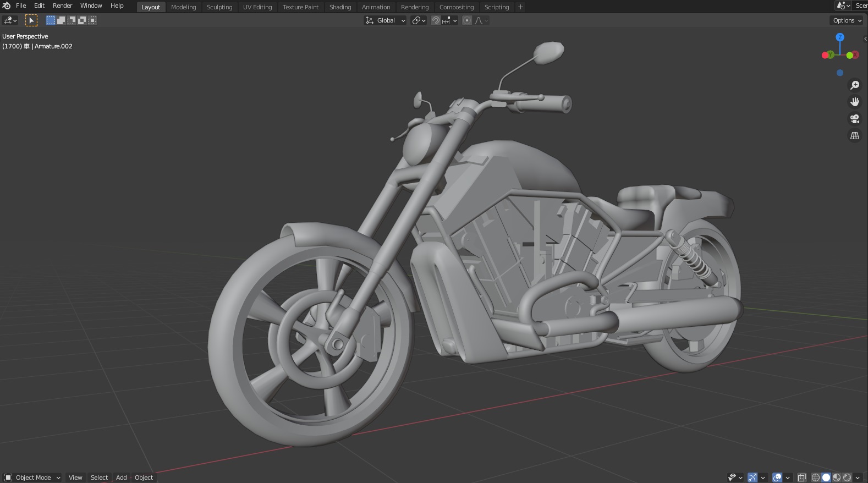Open the Render menu
The height and width of the screenshot is (483, 868).
point(62,6)
